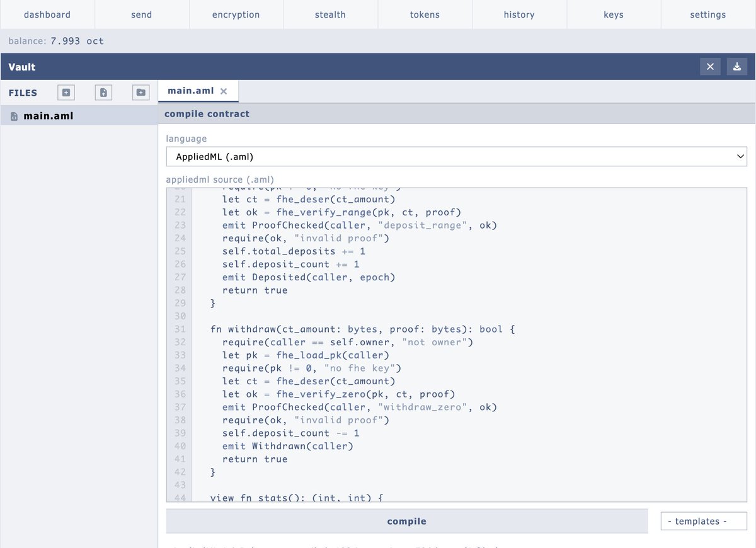Open the tokens tab
The width and height of the screenshot is (756, 548).
[x=425, y=14]
